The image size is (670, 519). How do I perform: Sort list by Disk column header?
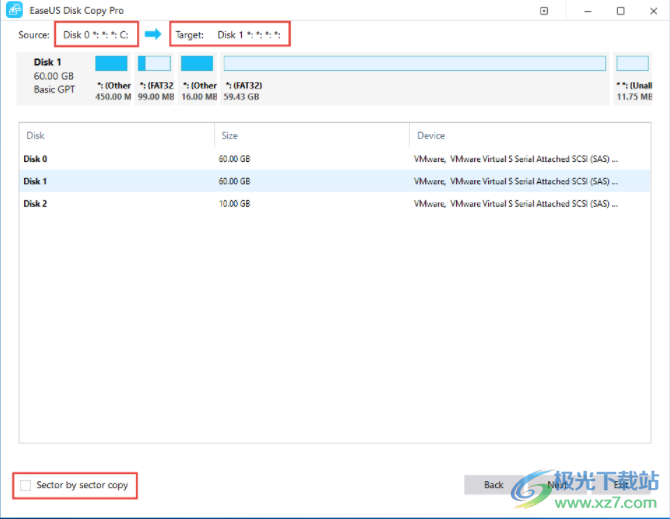tap(116, 135)
